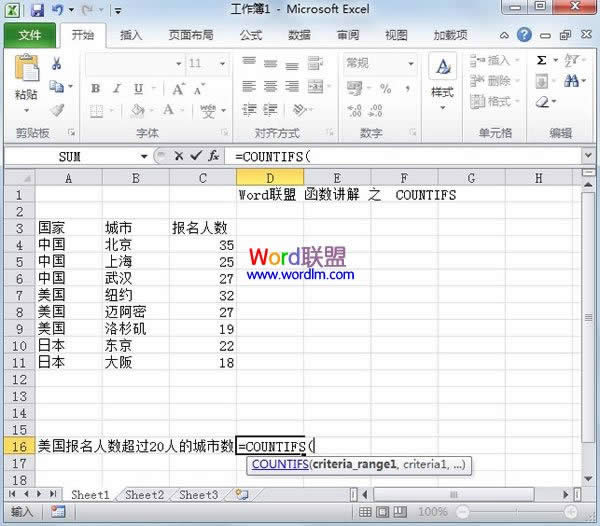Open the 文件 File menu button
The height and width of the screenshot is (526, 600).
(29, 35)
